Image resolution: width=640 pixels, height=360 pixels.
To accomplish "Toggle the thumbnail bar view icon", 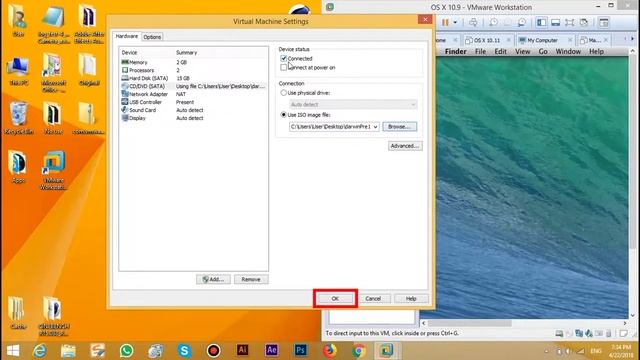I will tap(556, 22).
